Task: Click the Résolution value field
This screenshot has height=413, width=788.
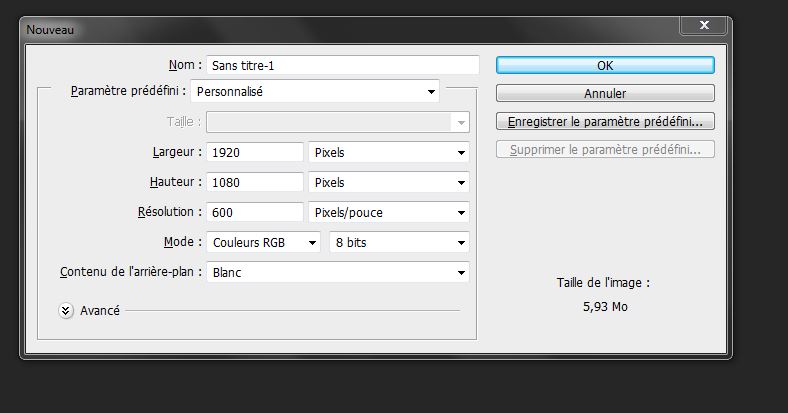Action: click(254, 213)
